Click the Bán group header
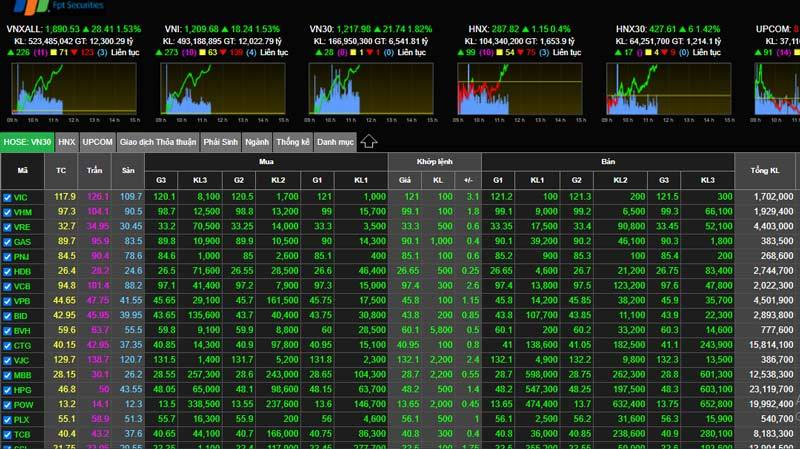 pos(608,162)
